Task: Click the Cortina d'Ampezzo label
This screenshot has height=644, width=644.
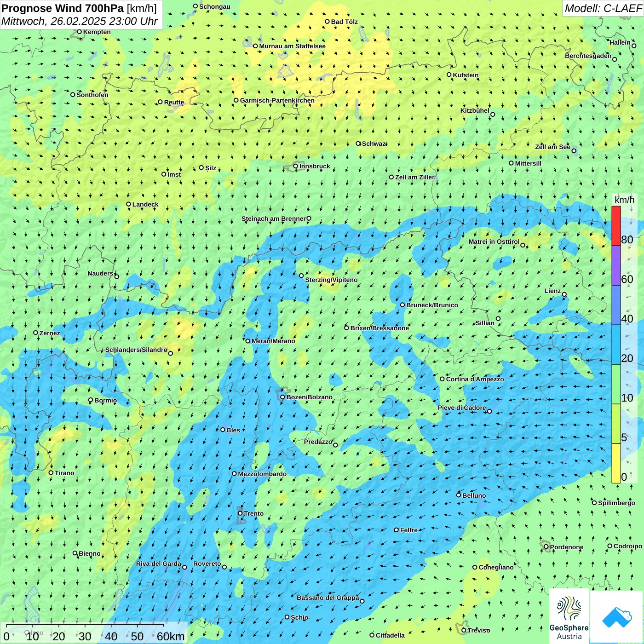Action: point(475,379)
